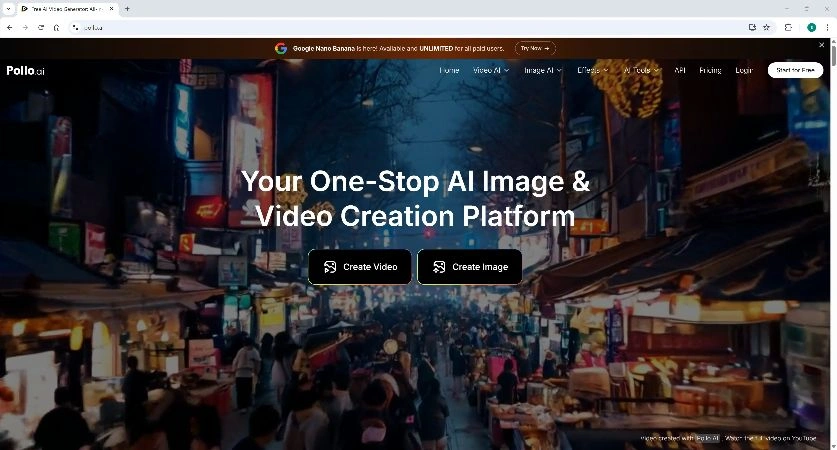837x450 pixels.
Task: Expand the Video AI dropdown menu
Action: coord(491,71)
